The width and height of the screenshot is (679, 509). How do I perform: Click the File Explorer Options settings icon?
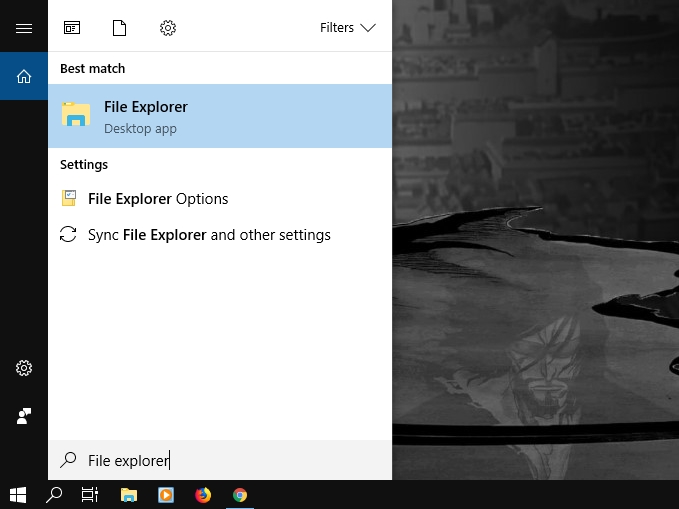click(x=69, y=198)
